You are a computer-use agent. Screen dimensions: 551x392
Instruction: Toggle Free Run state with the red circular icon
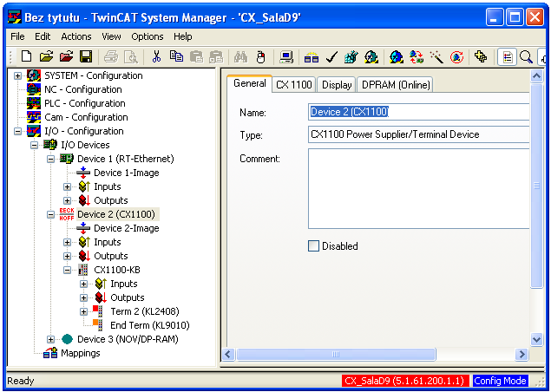[x=456, y=56]
